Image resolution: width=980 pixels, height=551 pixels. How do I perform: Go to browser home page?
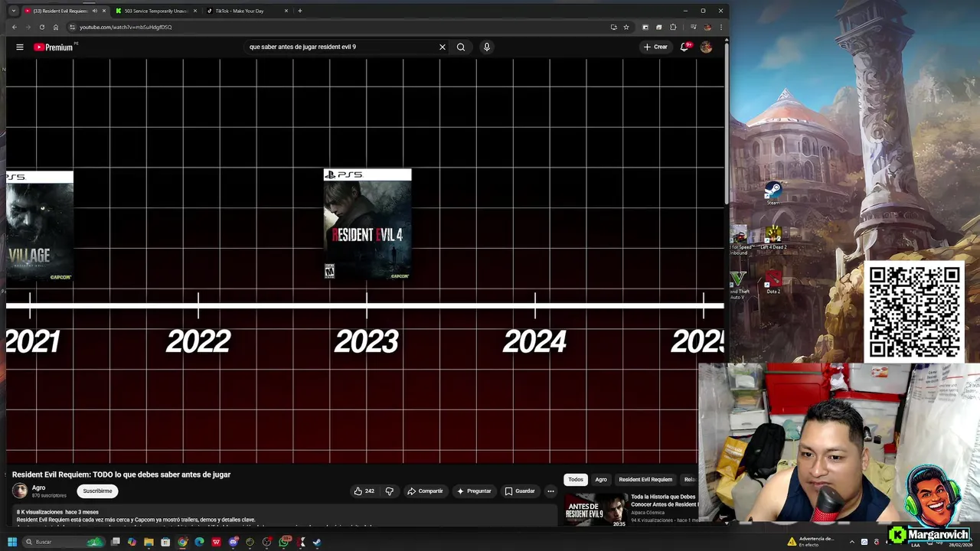(55, 27)
